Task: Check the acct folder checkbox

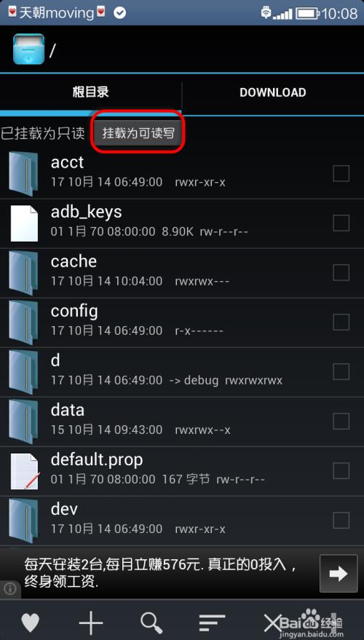Action: 341,173
